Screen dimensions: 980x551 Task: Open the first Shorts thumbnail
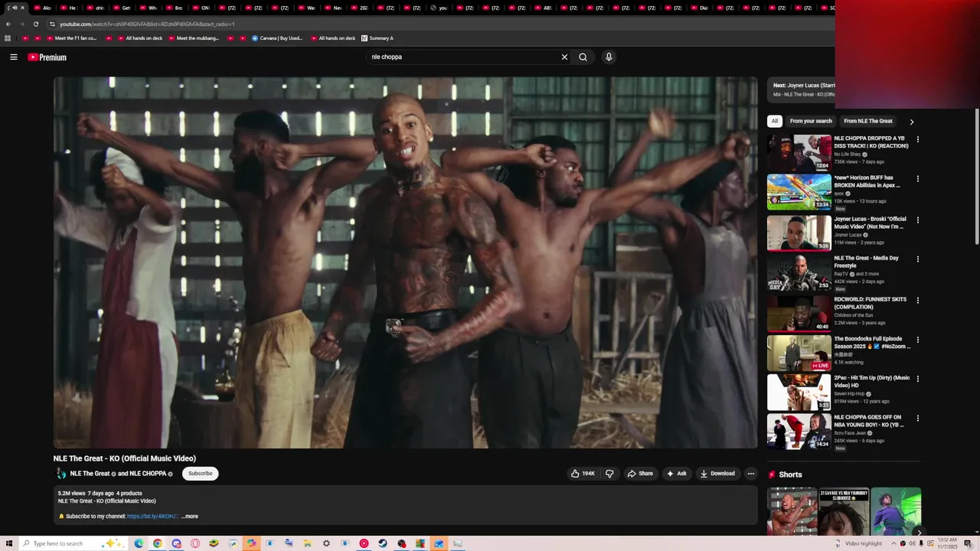(792, 511)
